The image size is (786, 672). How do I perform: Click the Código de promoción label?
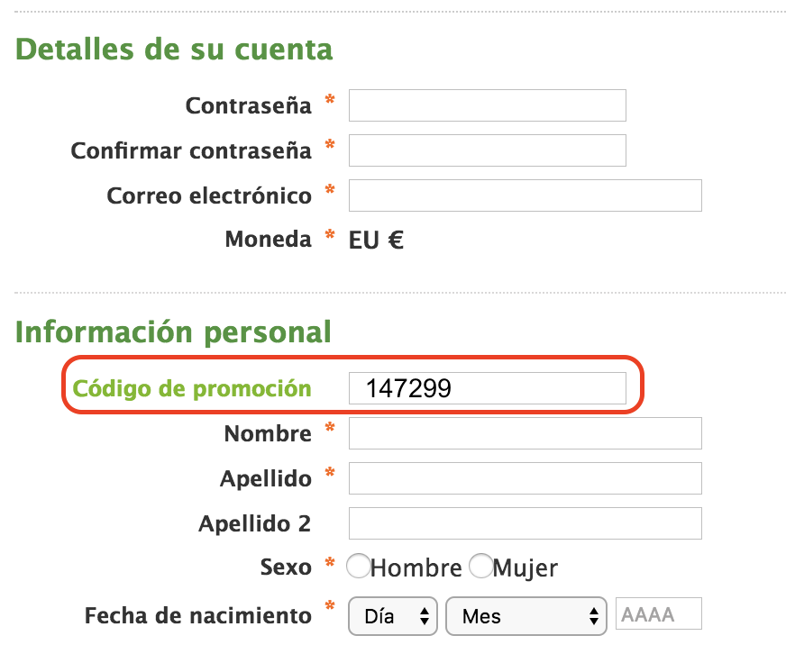[x=192, y=389]
